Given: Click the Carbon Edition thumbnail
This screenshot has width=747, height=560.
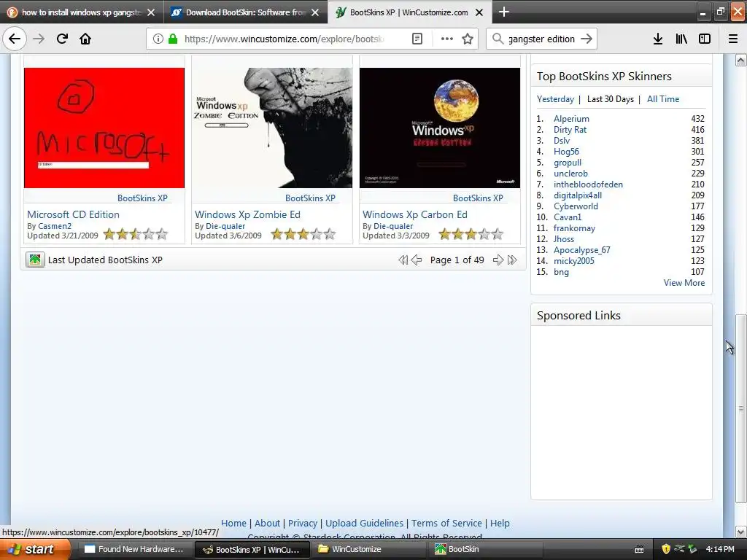Looking at the screenshot, I should point(440,128).
